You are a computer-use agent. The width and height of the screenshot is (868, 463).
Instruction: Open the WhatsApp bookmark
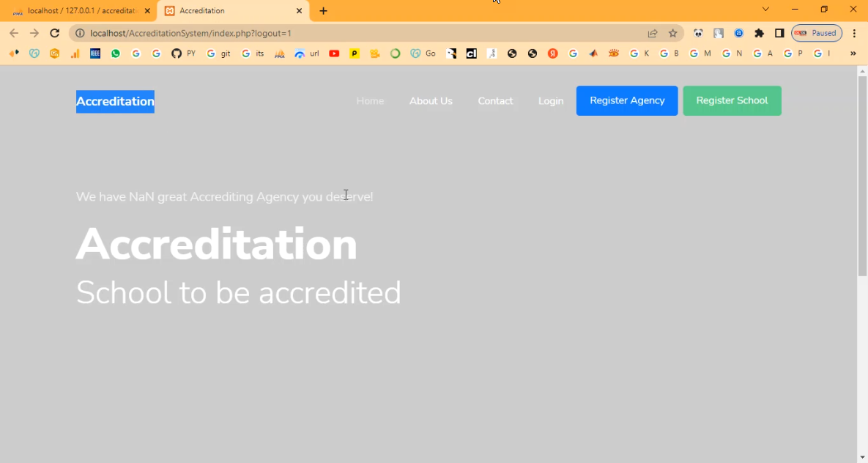[116, 53]
